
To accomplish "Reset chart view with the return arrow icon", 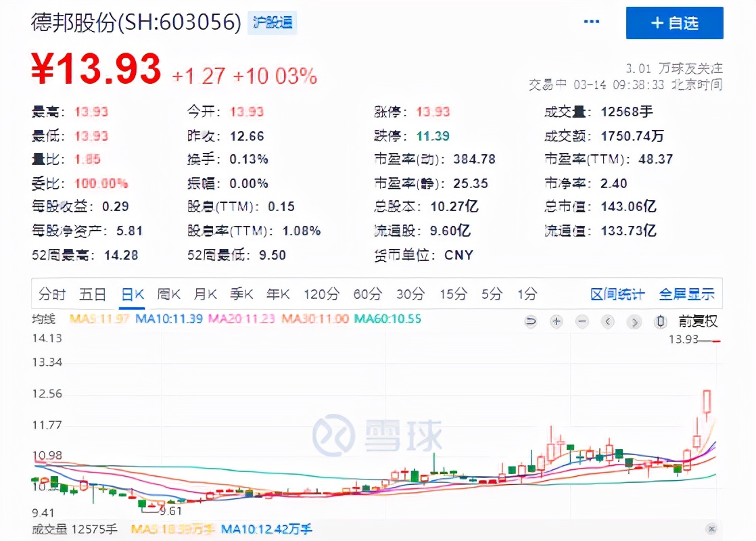I will coord(531,321).
